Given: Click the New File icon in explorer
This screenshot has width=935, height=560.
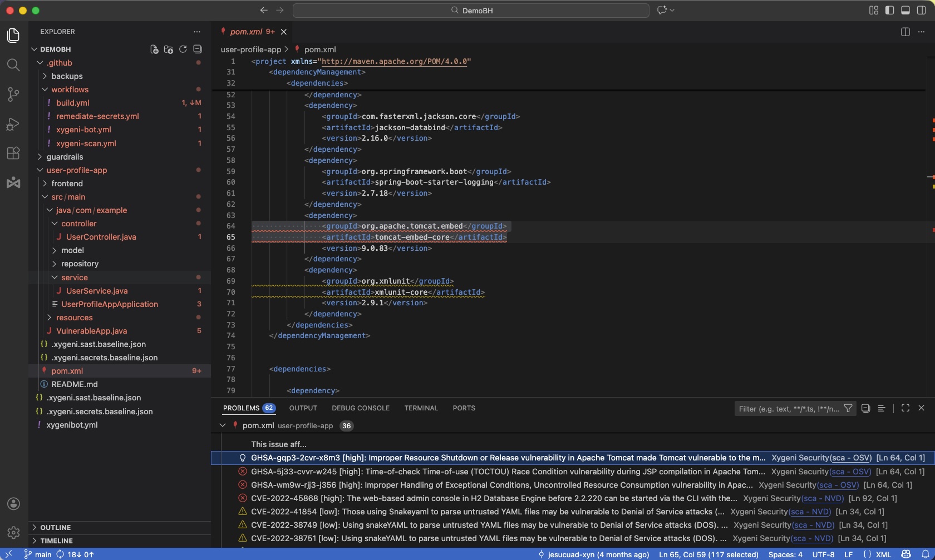Looking at the screenshot, I should coord(154,49).
